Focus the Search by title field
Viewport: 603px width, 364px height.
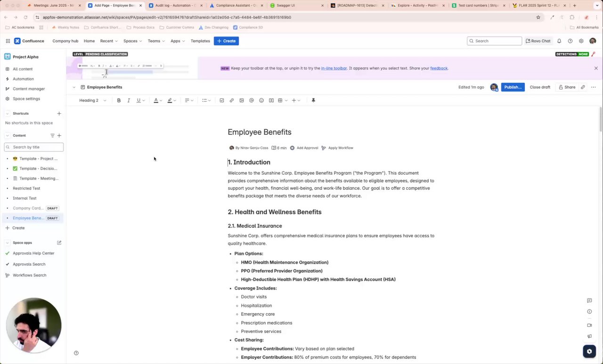point(34,147)
